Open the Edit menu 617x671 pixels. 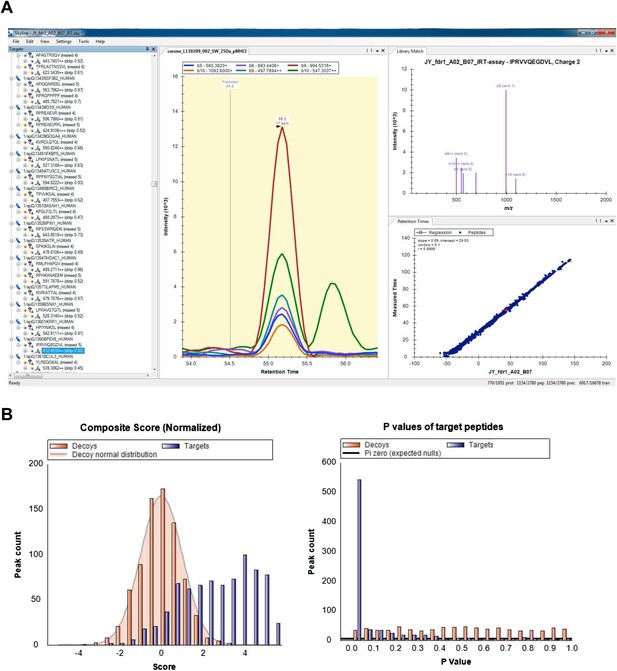30,42
